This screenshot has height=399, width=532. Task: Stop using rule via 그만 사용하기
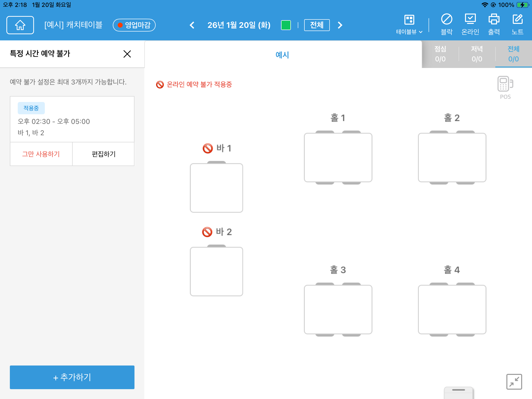(41, 154)
